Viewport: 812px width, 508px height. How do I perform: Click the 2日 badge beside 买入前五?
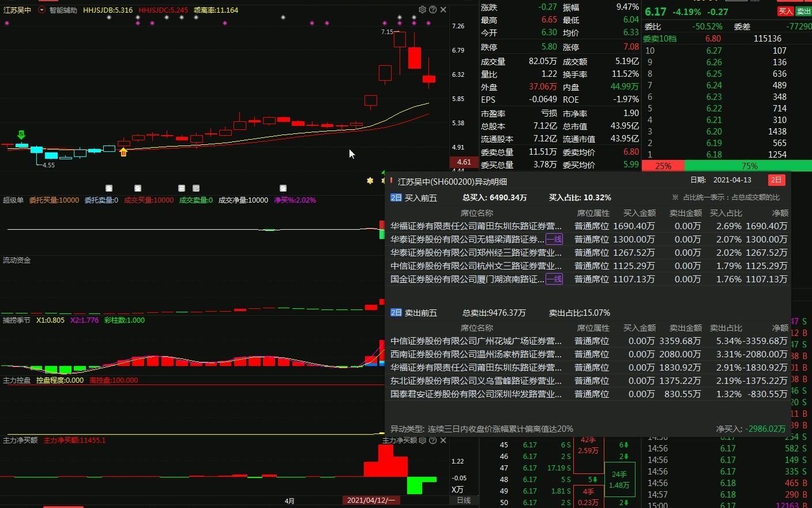click(x=396, y=197)
